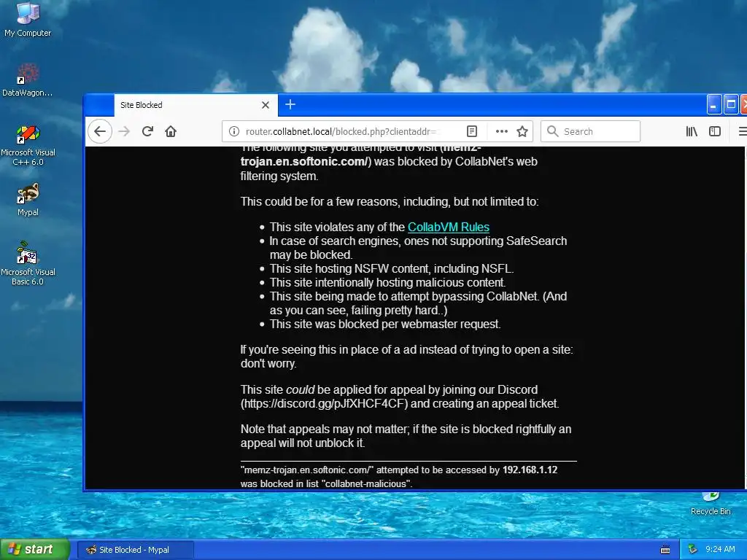Bookmark this page with the star
Screen dimensions: 747x560
[x=522, y=131]
